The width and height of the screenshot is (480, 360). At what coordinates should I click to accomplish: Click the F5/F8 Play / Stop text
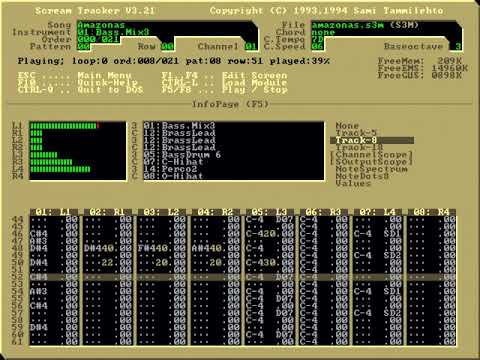224,90
